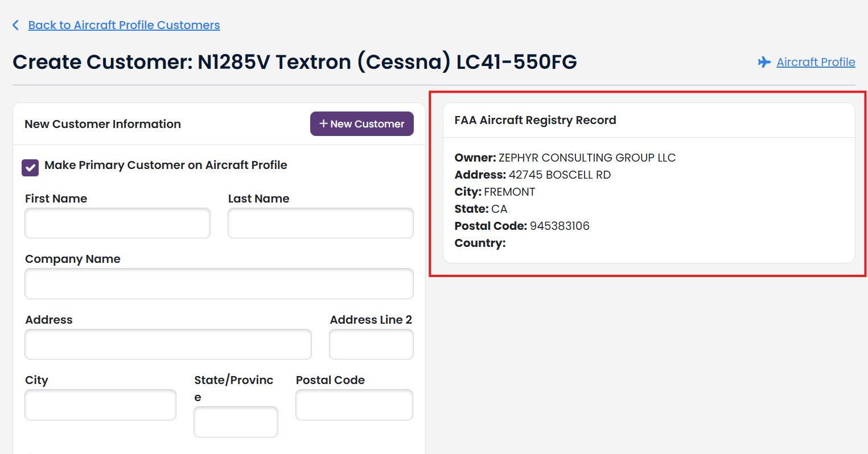Focus the First Name input field

[x=117, y=223]
